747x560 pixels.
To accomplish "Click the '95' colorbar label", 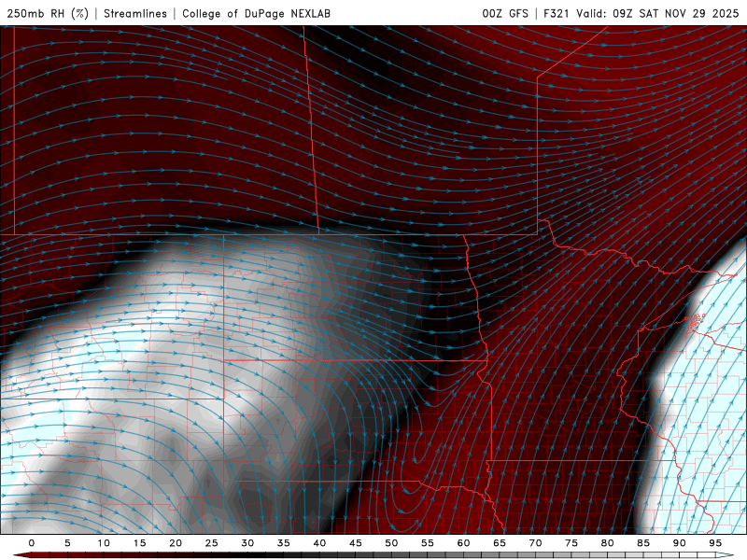I will pyautogui.click(x=715, y=543).
